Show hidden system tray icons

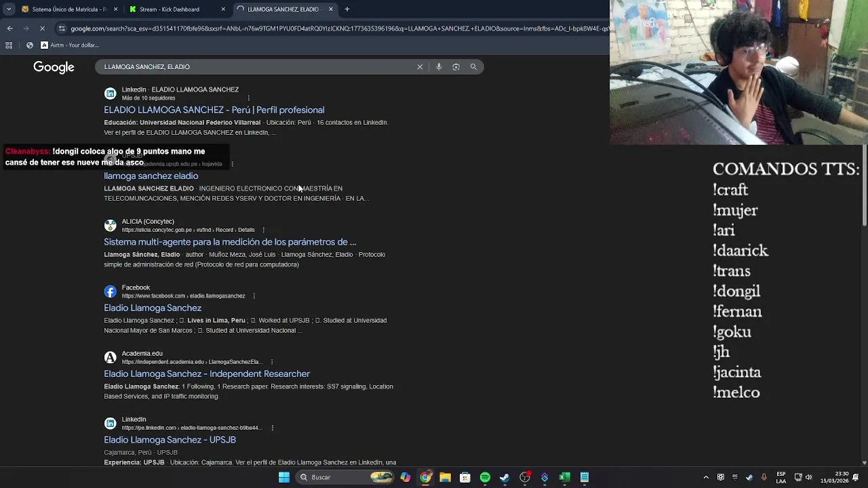pos(706,477)
